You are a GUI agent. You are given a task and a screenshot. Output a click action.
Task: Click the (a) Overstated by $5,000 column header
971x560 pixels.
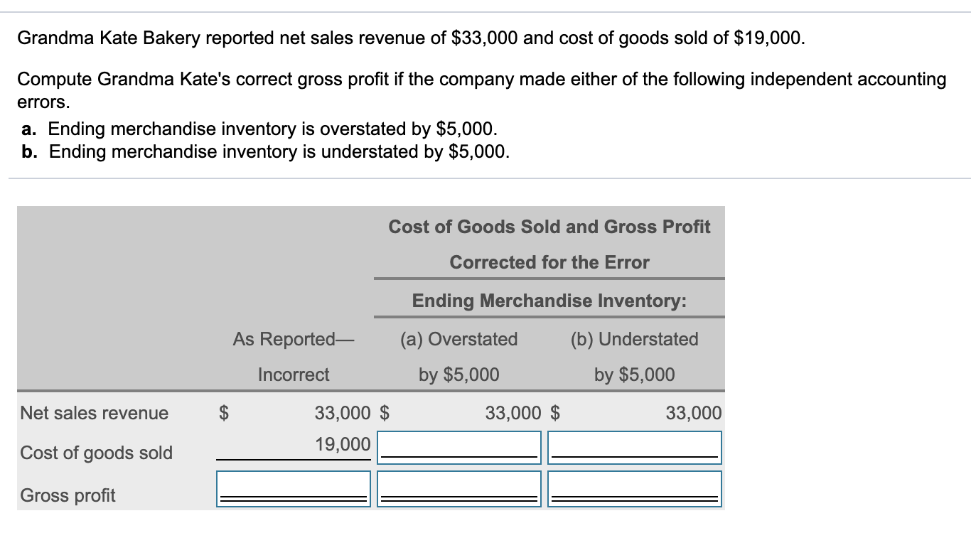click(x=458, y=355)
